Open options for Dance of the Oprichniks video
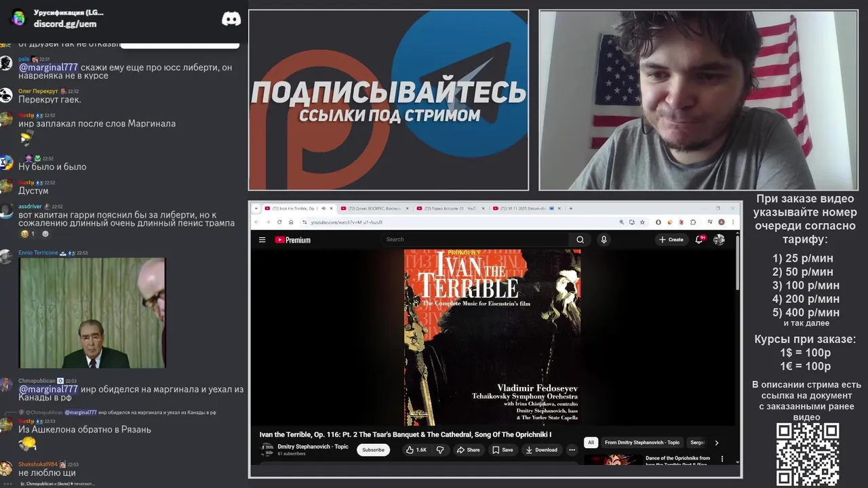868x488 pixels. pyautogui.click(x=722, y=459)
